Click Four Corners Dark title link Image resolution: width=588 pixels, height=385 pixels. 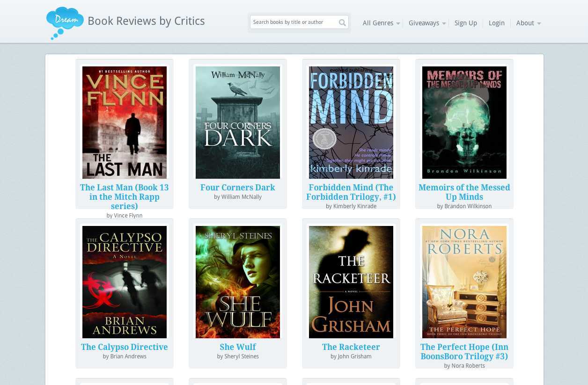click(238, 188)
